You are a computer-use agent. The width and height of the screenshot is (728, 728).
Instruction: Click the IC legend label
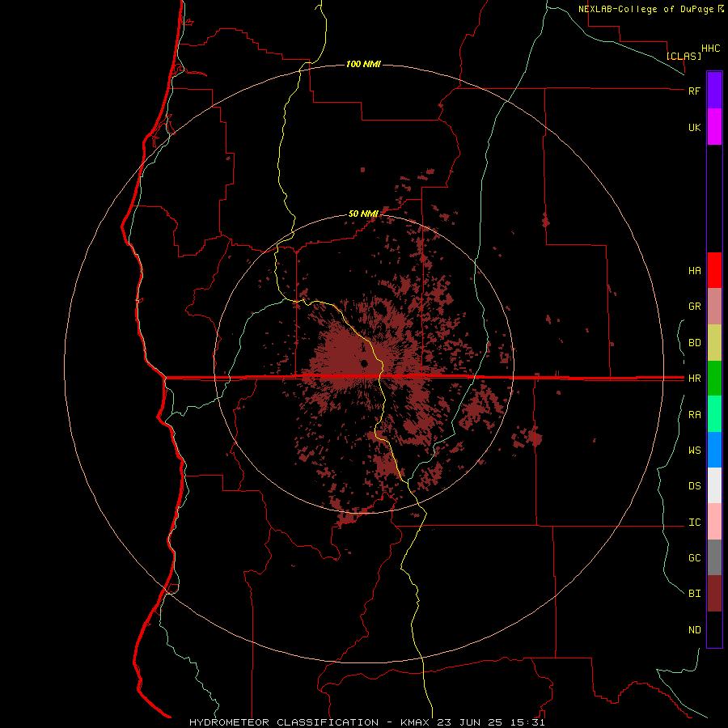click(694, 523)
